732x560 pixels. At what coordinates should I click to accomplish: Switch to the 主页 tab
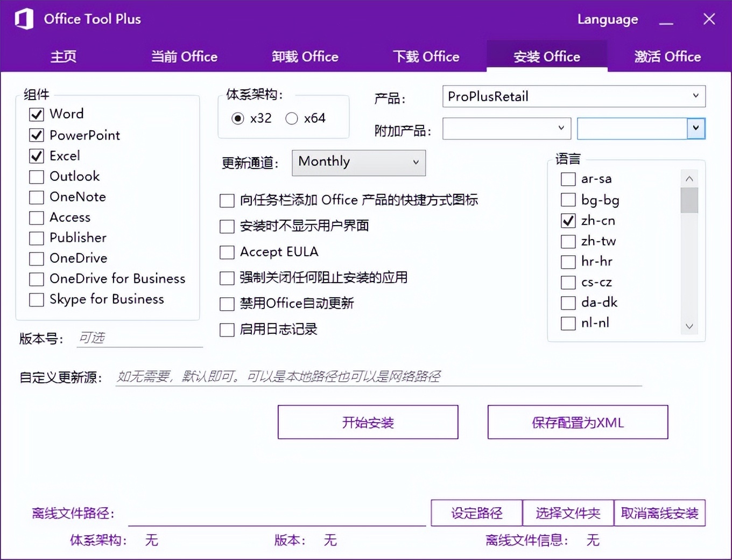tap(63, 56)
